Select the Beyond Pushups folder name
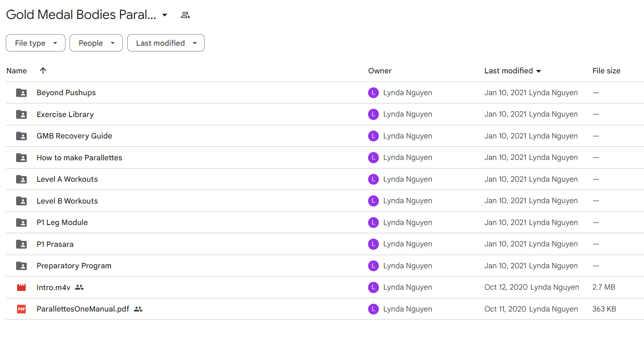Screen dimensions: 644x340 click(66, 93)
